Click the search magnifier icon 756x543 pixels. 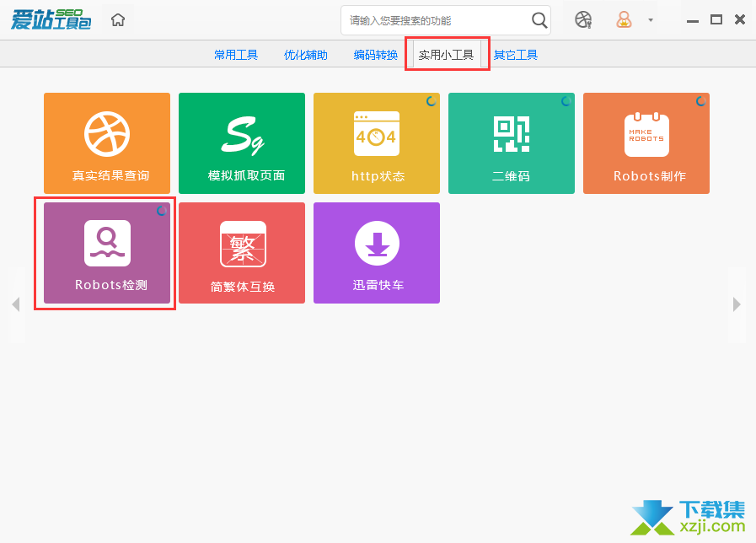[x=539, y=20]
